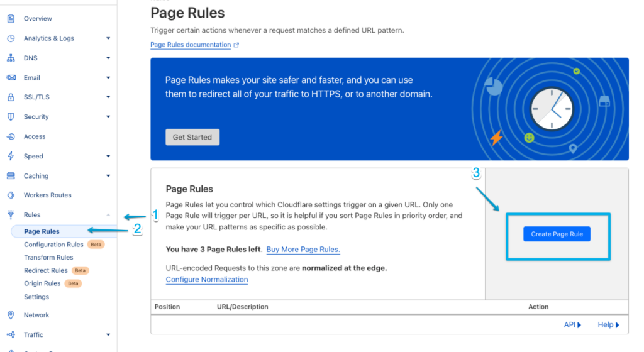Expand the Caching menu arrow
The image size is (644, 352).
[108, 176]
